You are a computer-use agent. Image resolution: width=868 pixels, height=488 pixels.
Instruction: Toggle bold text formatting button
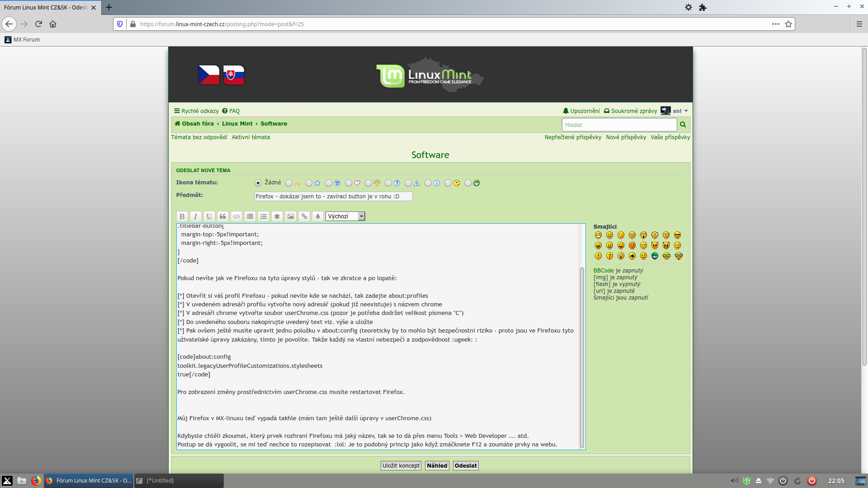click(x=182, y=216)
